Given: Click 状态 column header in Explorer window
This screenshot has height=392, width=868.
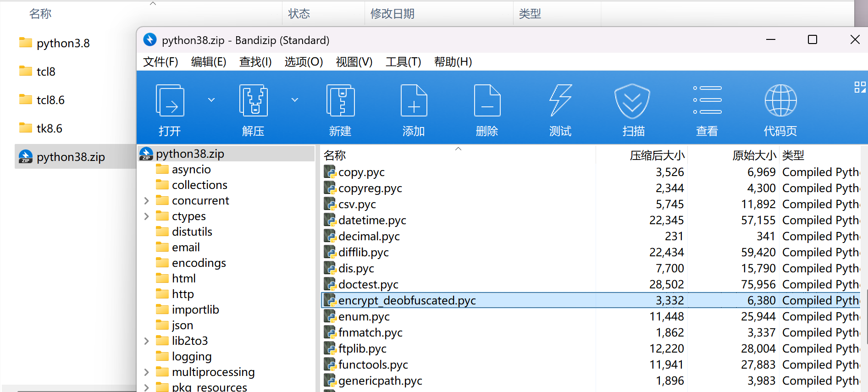Looking at the screenshot, I should click(x=324, y=14).
